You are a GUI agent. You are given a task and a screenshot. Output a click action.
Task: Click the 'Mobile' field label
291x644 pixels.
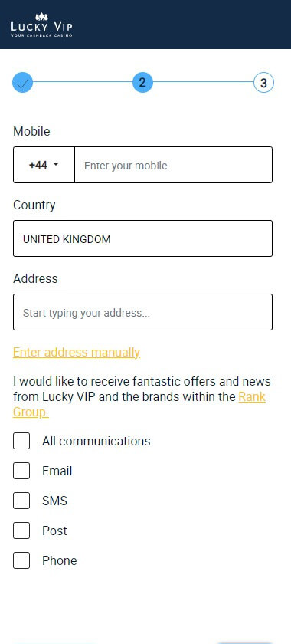point(31,131)
